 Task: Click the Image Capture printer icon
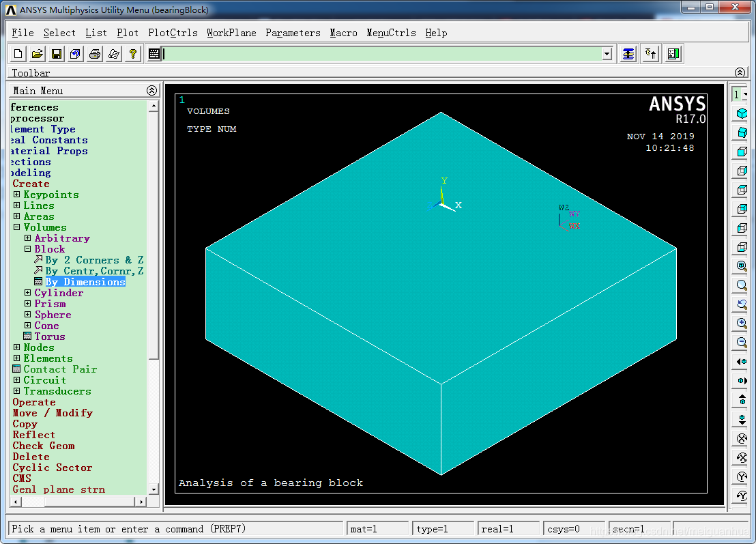(95, 54)
